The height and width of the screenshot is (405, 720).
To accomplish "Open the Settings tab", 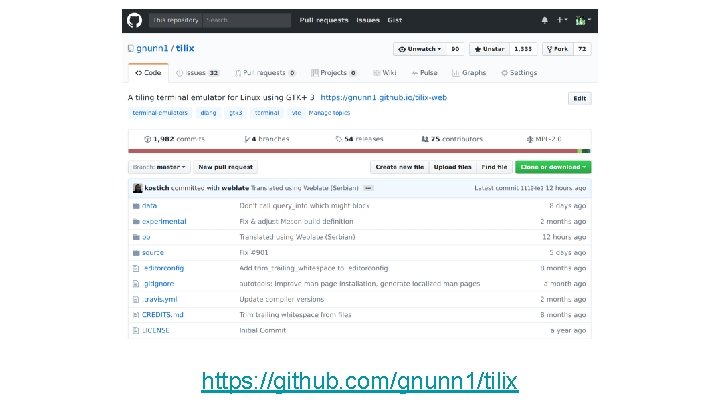I will pyautogui.click(x=519, y=73).
